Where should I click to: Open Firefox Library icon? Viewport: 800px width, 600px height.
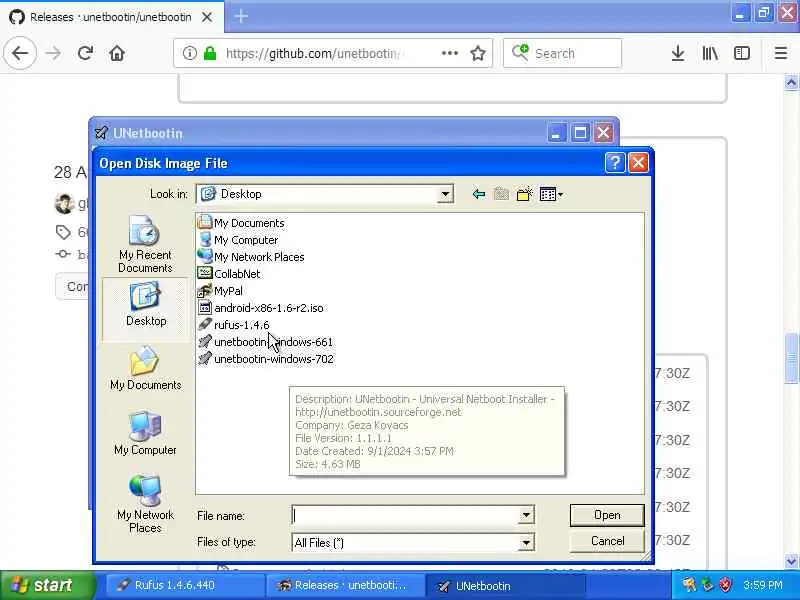pos(710,53)
